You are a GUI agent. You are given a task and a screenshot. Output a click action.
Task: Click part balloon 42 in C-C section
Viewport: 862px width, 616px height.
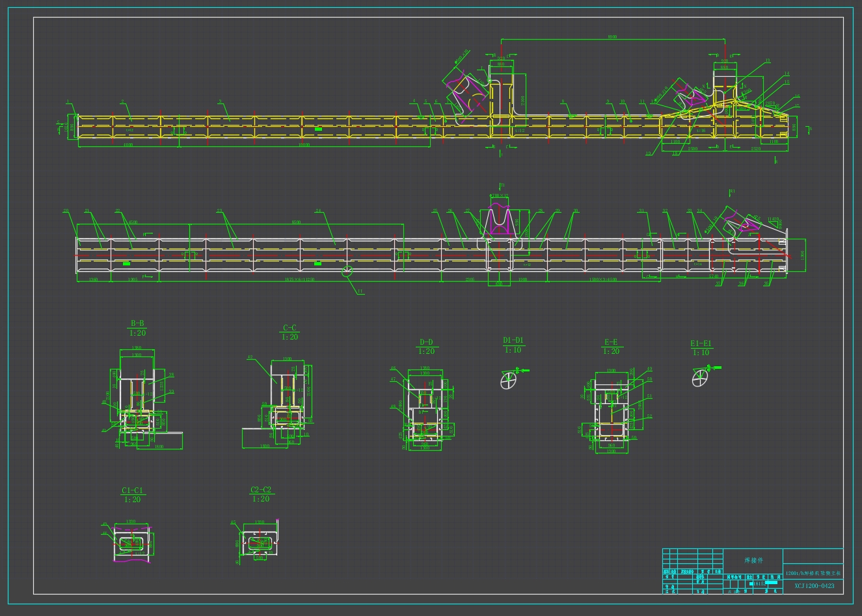tap(250, 357)
